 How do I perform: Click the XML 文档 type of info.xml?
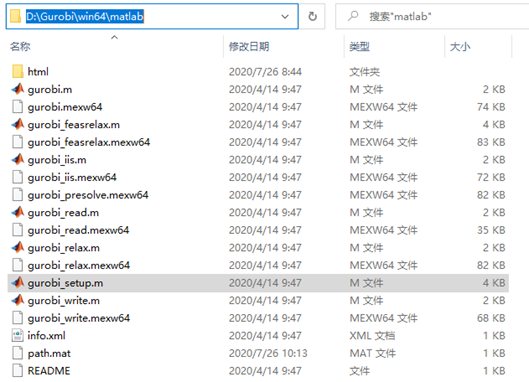coord(372,335)
